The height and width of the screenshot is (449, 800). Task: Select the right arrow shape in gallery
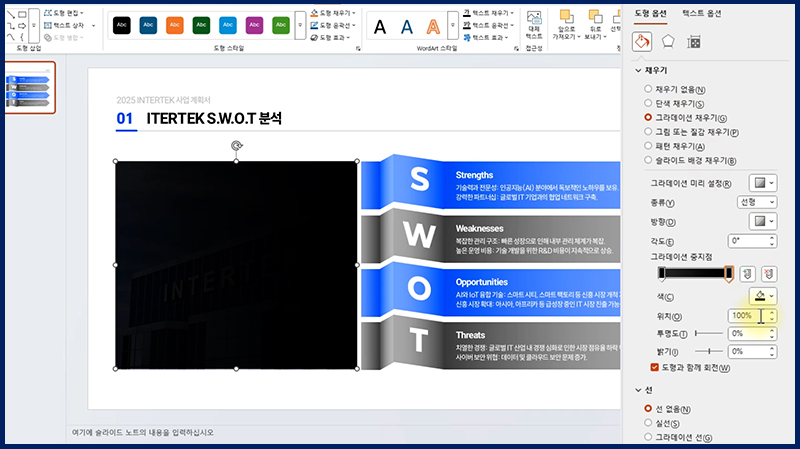(22, 26)
